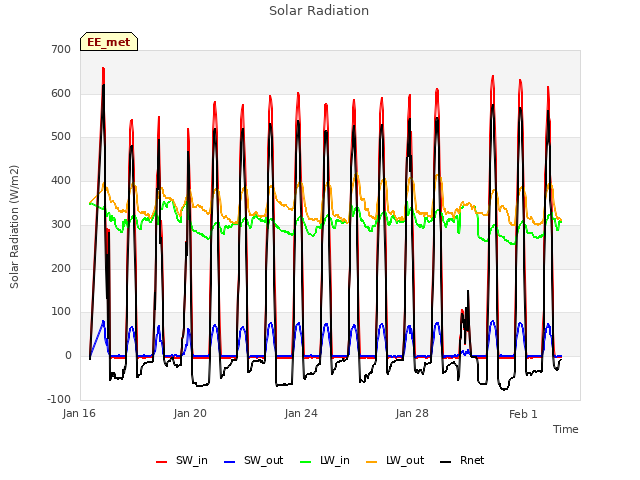Click the 400 y-axis tick label
This screenshot has height=480, width=640.
61,180
